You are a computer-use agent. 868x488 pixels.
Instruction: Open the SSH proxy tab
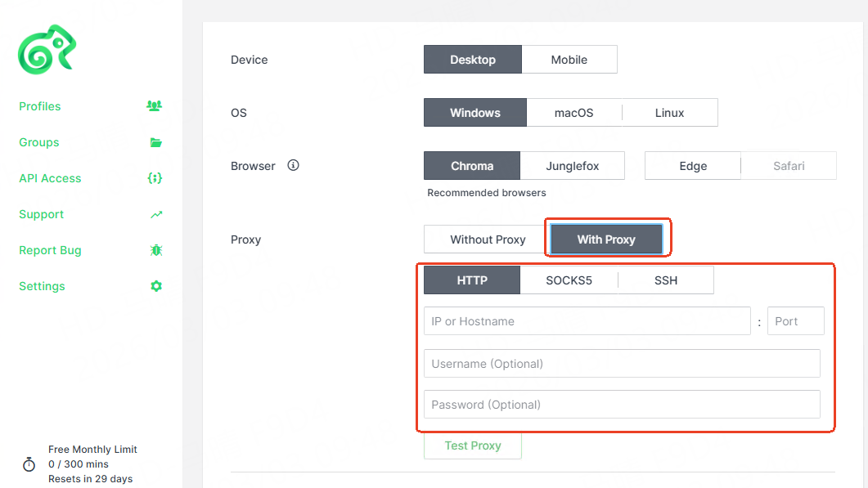pyautogui.click(x=665, y=280)
